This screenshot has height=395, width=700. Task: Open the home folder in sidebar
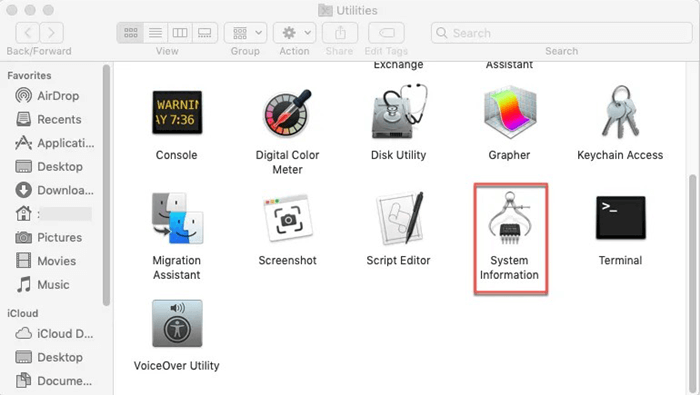click(54, 214)
